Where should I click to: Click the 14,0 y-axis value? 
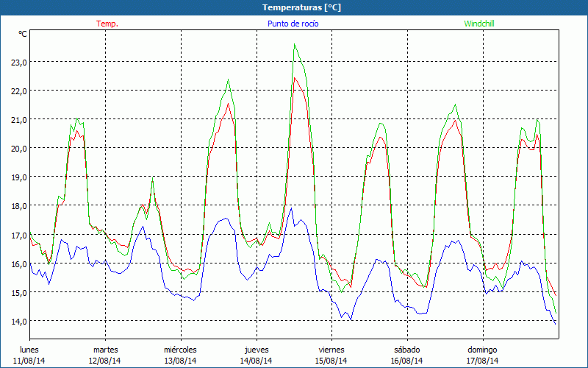(18, 321)
